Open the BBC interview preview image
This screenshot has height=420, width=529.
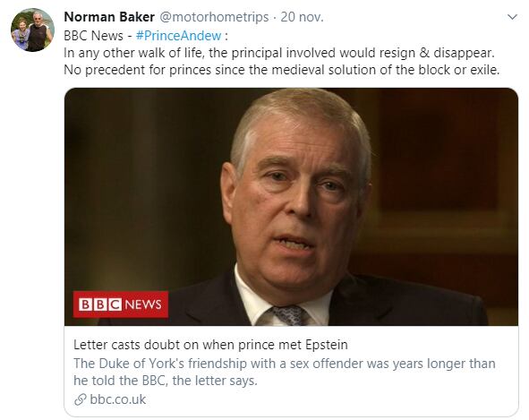pyautogui.click(x=291, y=207)
